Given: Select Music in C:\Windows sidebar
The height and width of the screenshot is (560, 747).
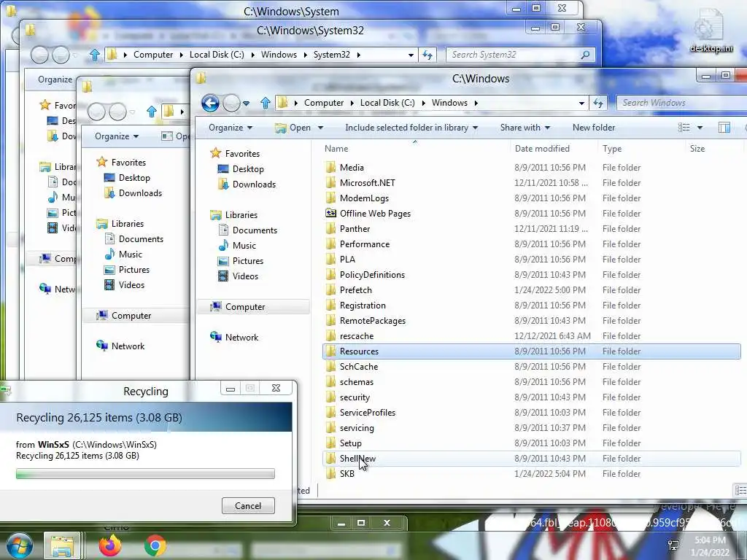Looking at the screenshot, I should 244,246.
